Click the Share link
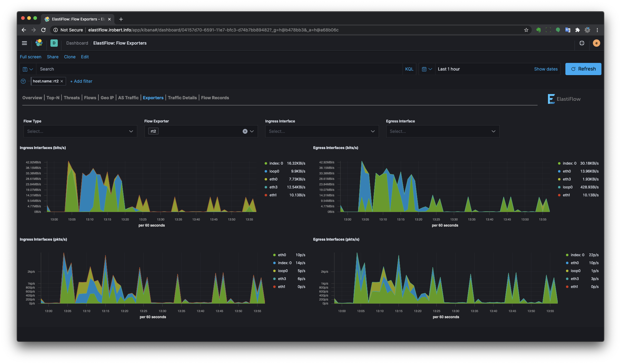Screen dimensions: 621x364 tap(53, 57)
